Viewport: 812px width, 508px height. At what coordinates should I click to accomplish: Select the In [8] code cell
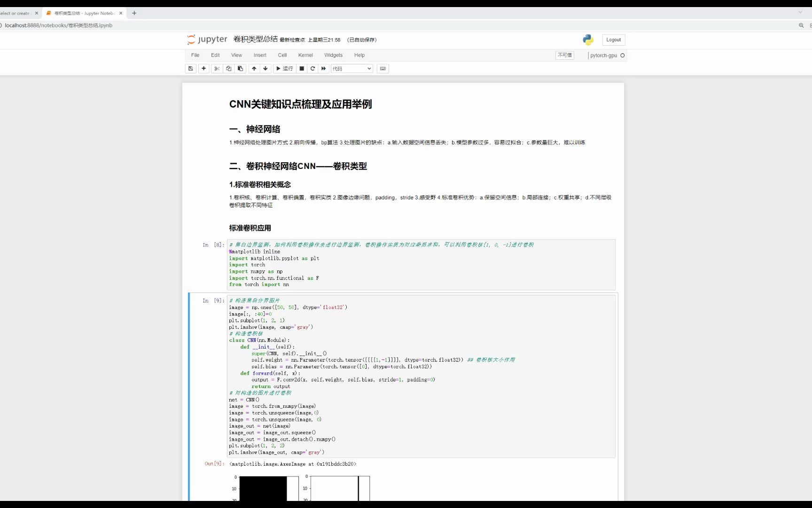click(x=421, y=264)
